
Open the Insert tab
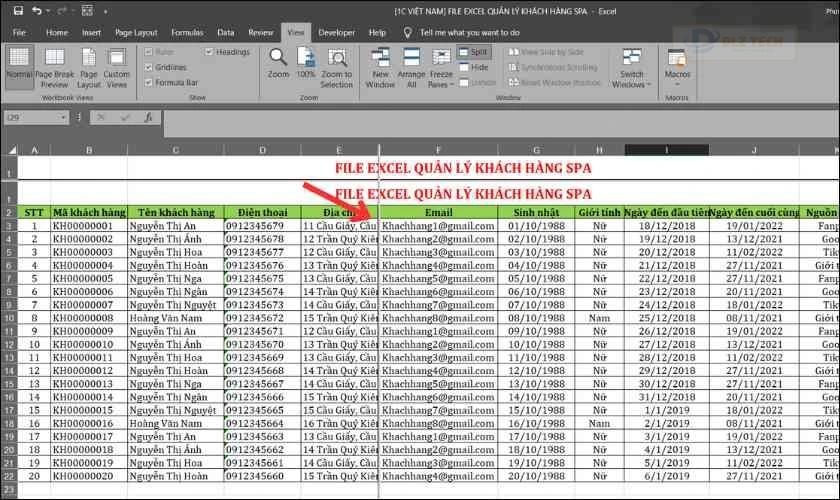pos(91,33)
